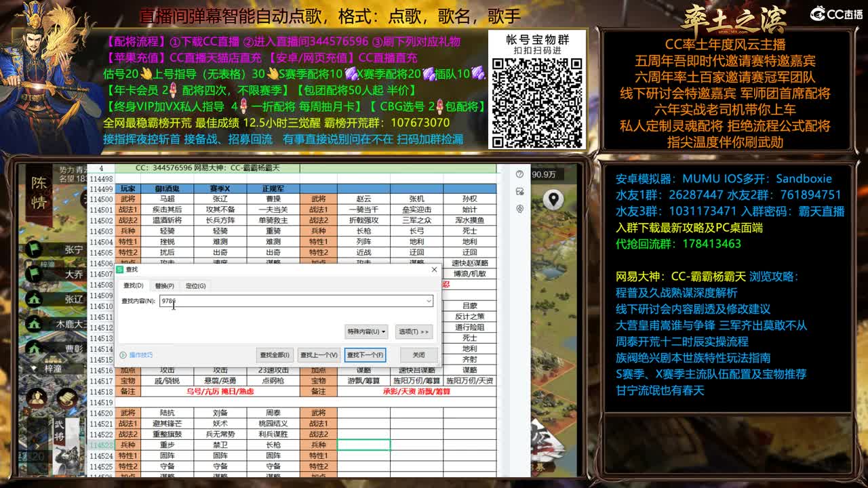The height and width of the screenshot is (488, 868).
Task: Select the cell containing 刘备
Action: point(220,413)
